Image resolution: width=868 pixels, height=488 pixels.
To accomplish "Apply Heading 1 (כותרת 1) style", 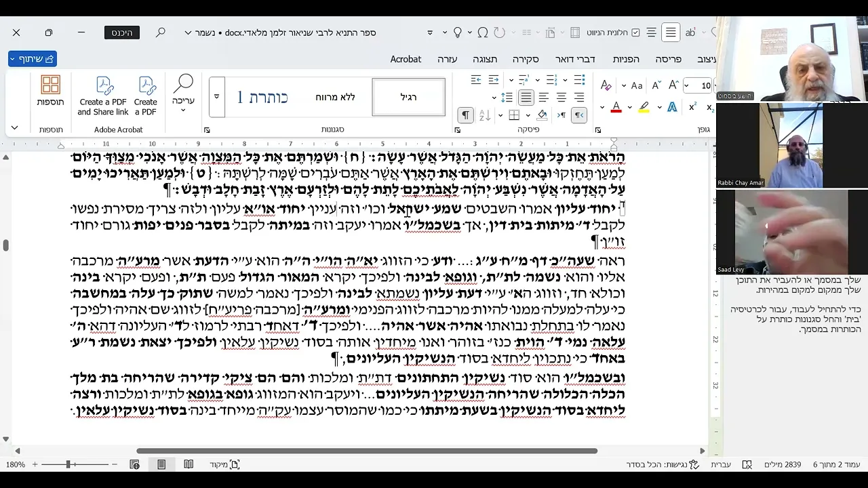I will [x=262, y=97].
